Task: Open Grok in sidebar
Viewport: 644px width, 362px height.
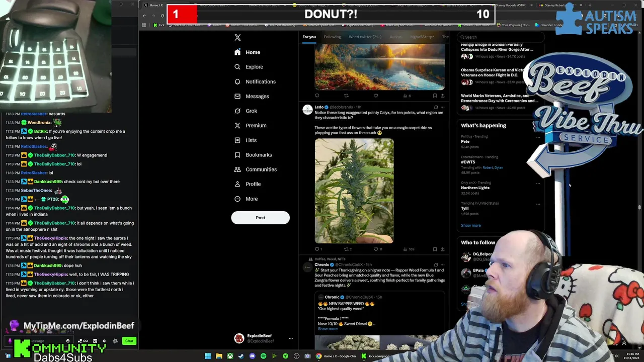Action: click(246, 111)
